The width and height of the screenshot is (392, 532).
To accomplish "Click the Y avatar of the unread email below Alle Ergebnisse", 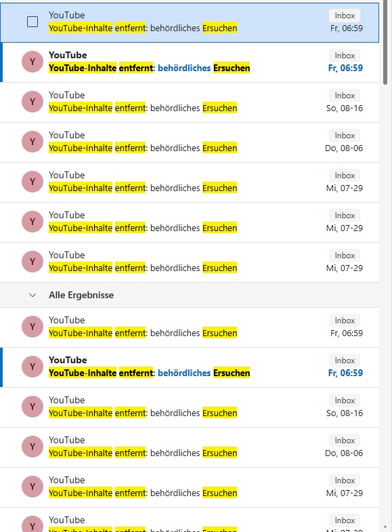I will tap(32, 367).
